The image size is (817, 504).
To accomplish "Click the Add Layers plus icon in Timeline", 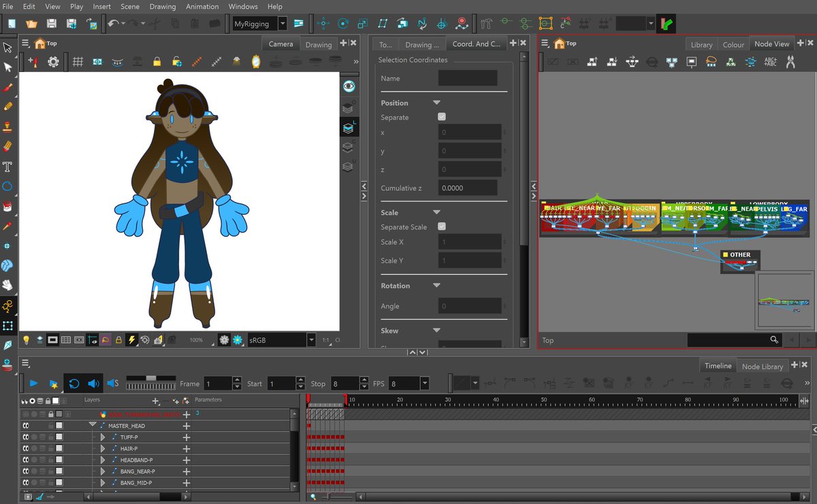I will [155, 401].
